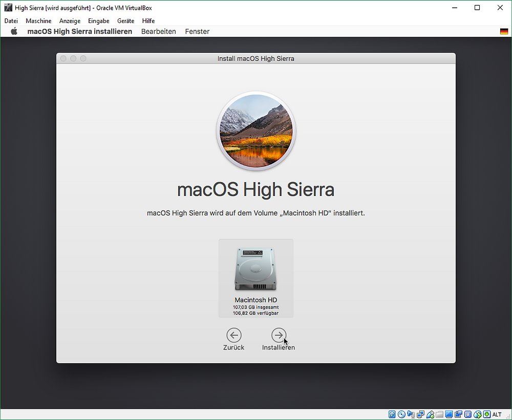Click the network adapter status icon
Image resolution: width=512 pixels, height=420 pixels.
pyautogui.click(x=420, y=414)
